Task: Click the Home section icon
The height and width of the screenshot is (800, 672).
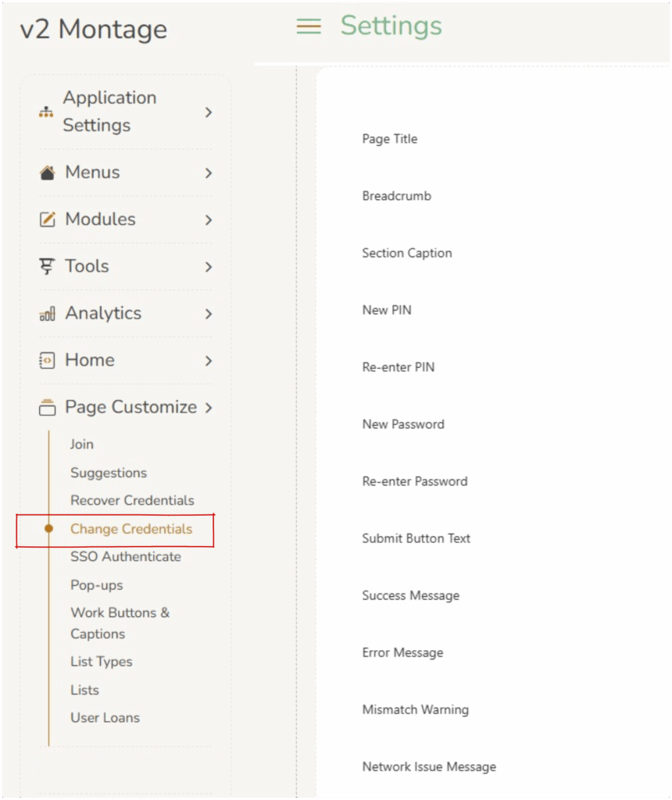Action: point(47,360)
